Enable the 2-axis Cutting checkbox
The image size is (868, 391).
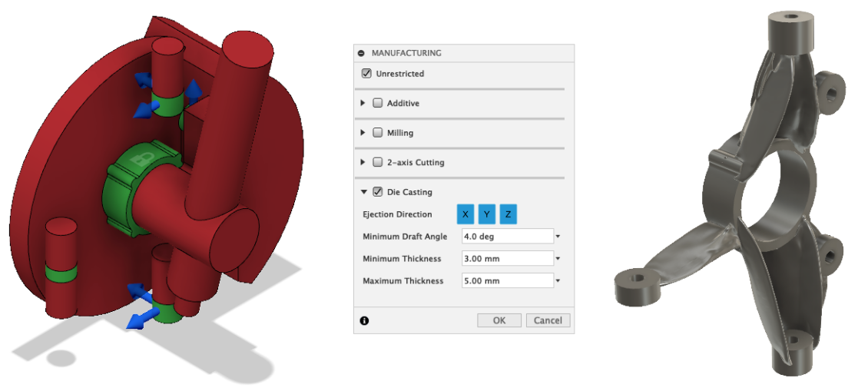point(377,162)
